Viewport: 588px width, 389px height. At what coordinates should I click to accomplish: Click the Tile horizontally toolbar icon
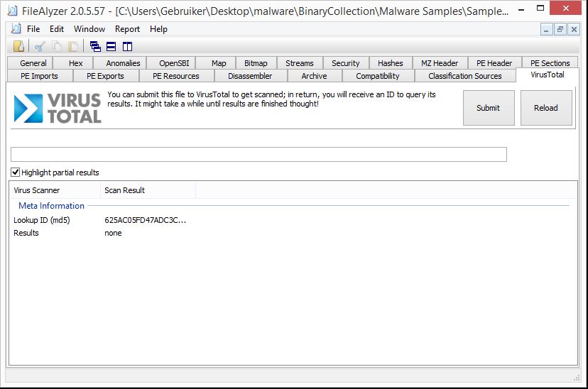click(111, 46)
